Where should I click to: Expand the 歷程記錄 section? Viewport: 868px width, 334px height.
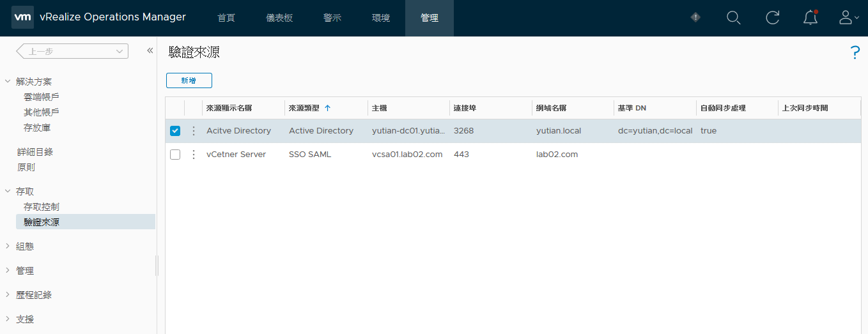click(x=8, y=295)
